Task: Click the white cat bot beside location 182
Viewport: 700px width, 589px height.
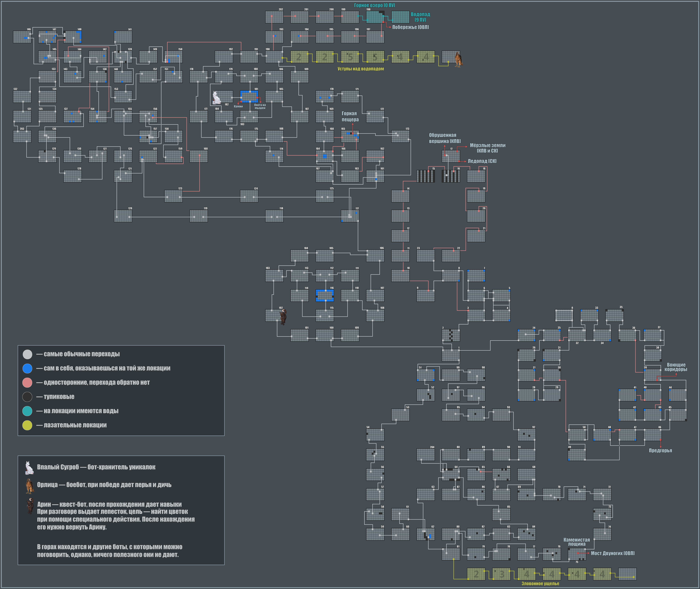Action: (x=217, y=97)
